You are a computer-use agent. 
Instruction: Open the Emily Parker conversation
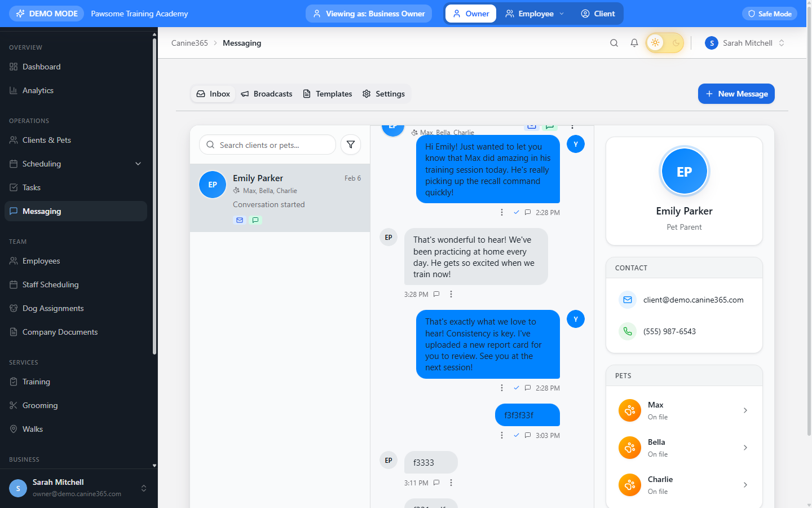pos(280,198)
